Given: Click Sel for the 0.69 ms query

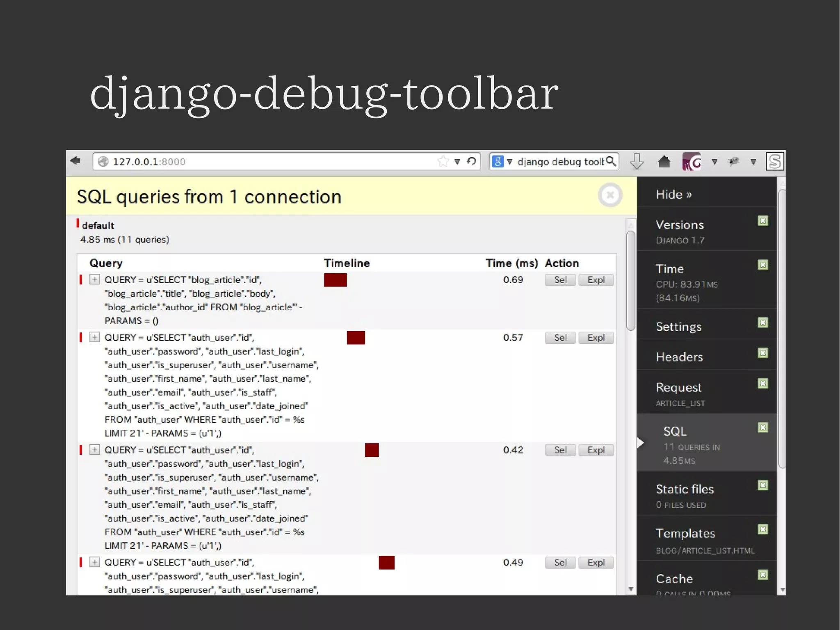Looking at the screenshot, I should 560,280.
